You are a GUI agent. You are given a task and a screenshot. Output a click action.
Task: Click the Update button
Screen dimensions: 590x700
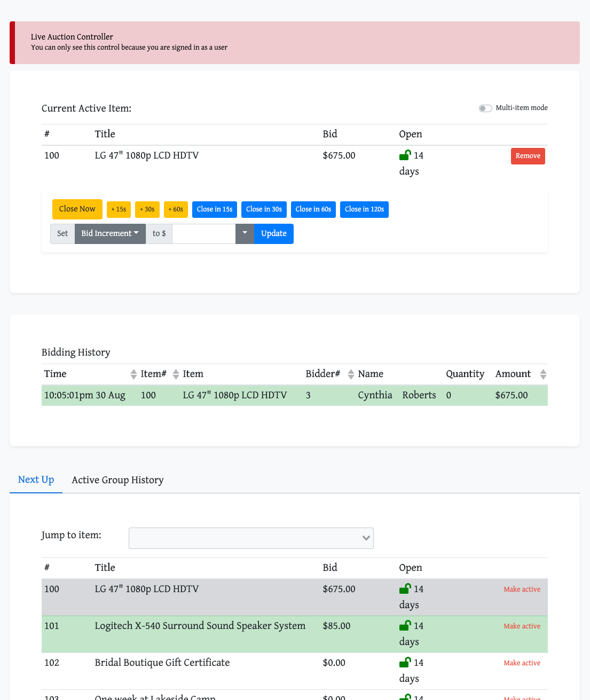pyautogui.click(x=274, y=234)
